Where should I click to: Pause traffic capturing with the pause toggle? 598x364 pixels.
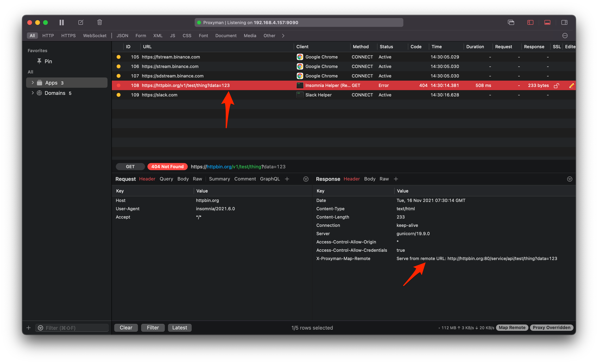point(62,22)
